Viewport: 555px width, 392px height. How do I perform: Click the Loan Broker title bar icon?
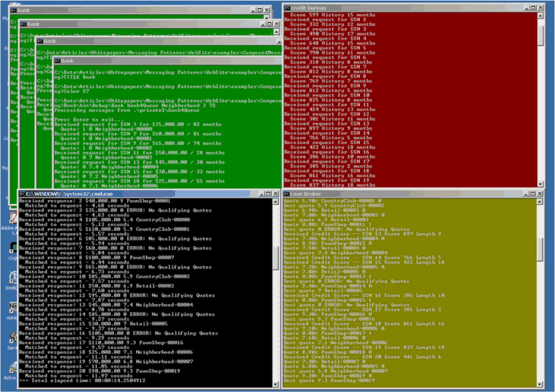click(286, 194)
